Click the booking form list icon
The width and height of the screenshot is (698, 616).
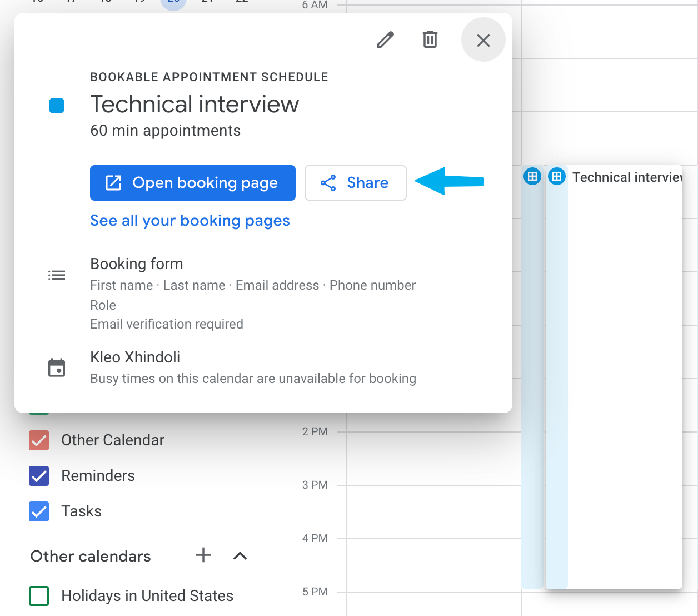[57, 275]
